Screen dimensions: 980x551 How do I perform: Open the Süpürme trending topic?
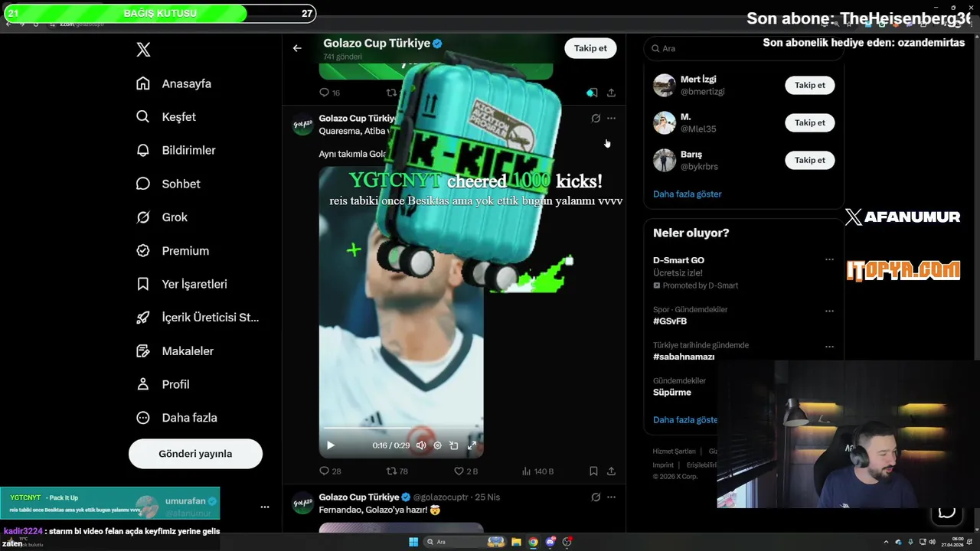672,392
